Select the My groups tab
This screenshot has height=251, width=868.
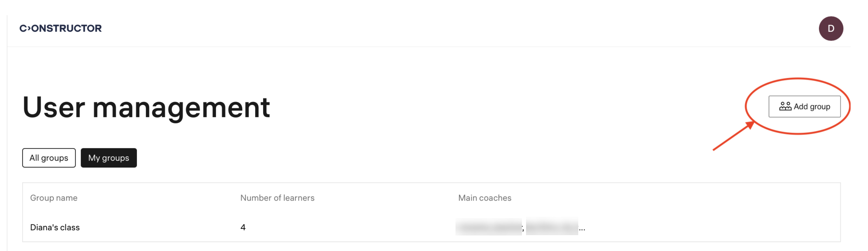[x=108, y=158]
